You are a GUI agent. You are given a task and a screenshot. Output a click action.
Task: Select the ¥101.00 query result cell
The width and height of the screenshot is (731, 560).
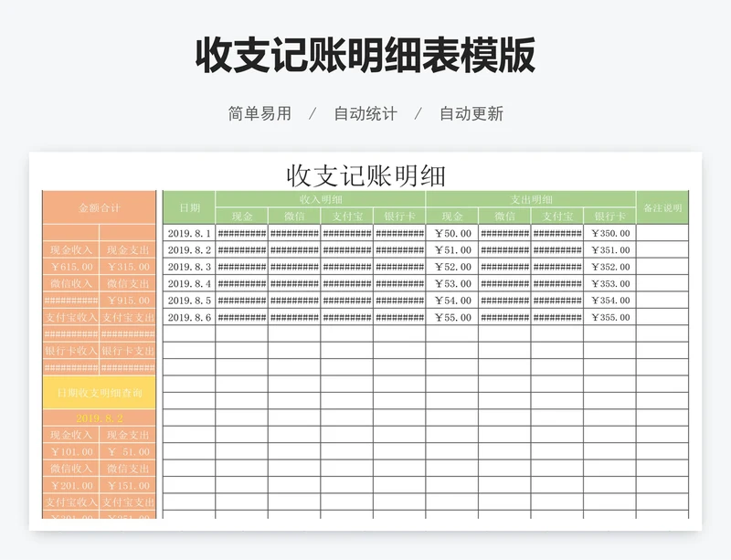click(x=71, y=451)
